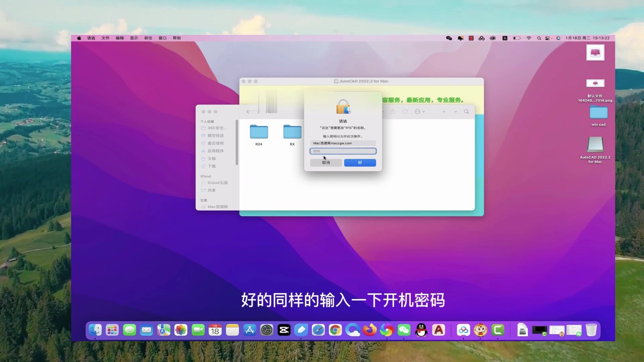Open Launchpad from Dock
Image resolution: width=644 pixels, height=362 pixels.
click(112, 330)
